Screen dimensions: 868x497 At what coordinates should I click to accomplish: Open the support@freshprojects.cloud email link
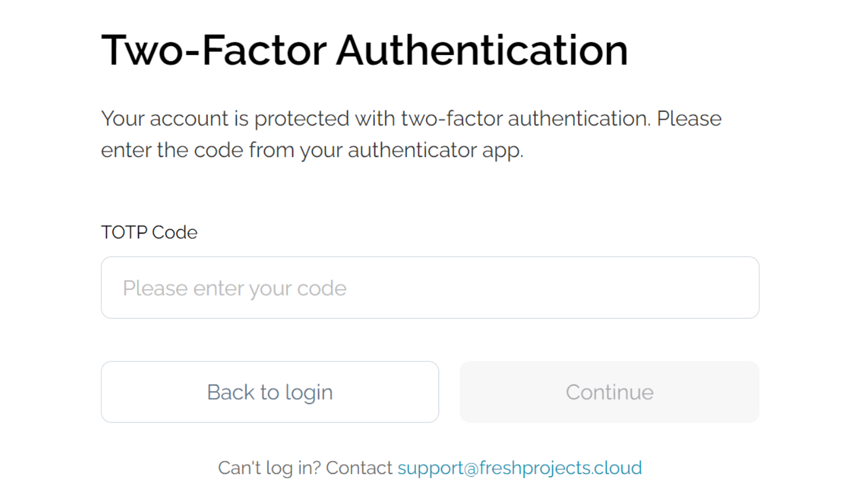pyautogui.click(x=519, y=468)
